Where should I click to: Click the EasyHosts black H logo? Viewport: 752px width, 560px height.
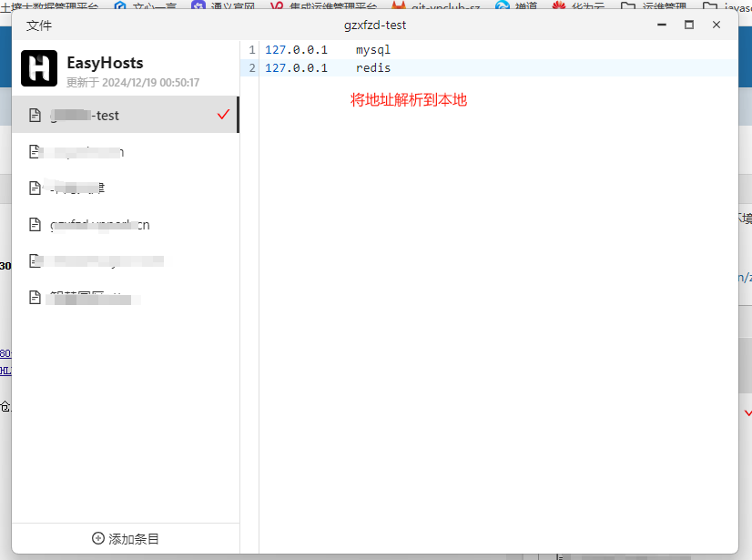[x=39, y=68]
